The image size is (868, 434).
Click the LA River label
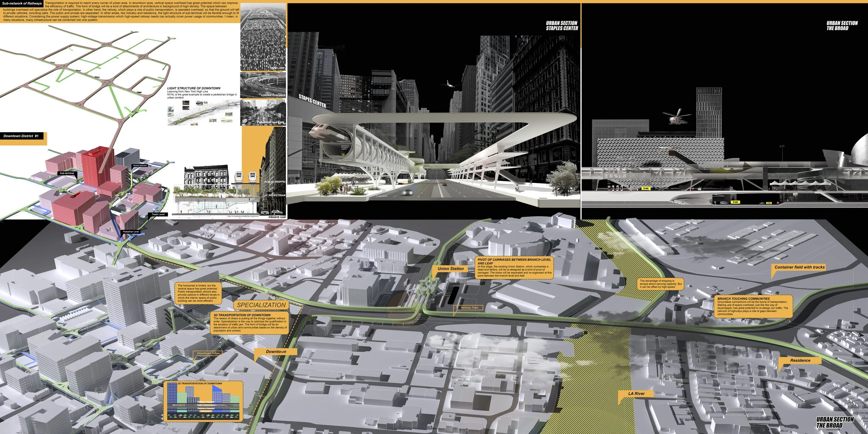636,393
